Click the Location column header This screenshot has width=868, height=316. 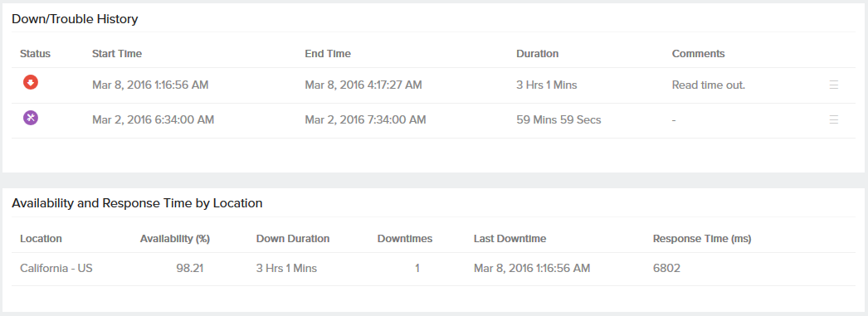tap(41, 239)
